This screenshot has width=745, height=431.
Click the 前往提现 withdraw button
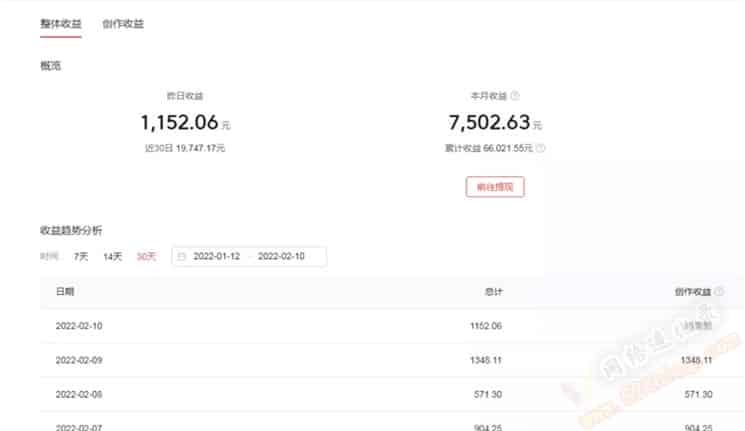click(495, 187)
